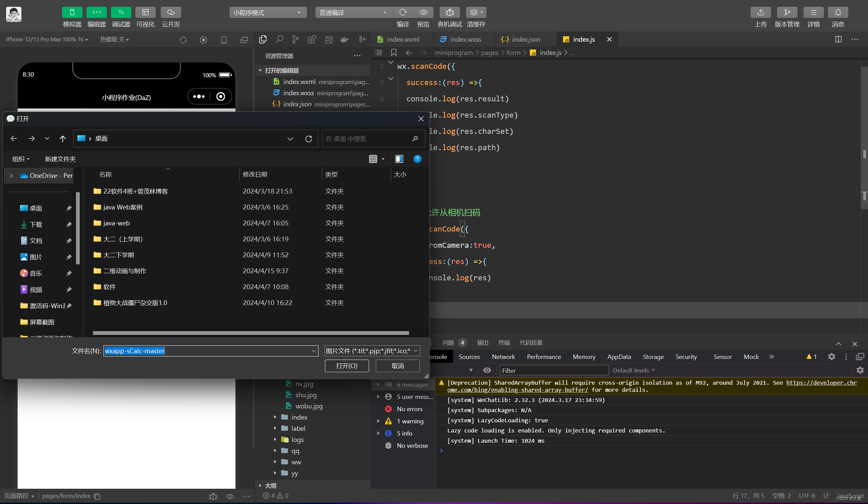Open the 小程序模式 mode dropdown
This screenshot has width=868, height=504.
tap(268, 13)
